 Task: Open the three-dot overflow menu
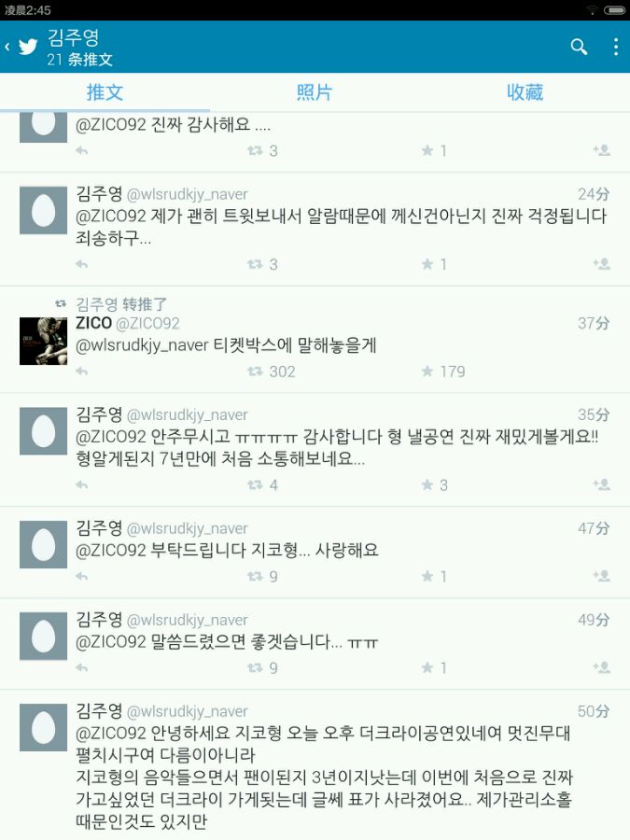(616, 48)
